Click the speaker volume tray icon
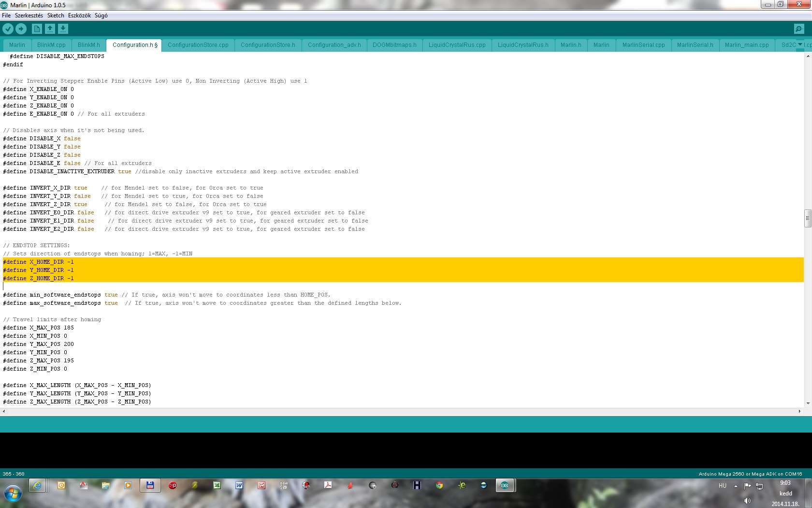This screenshot has height=508, width=812. tap(747, 501)
